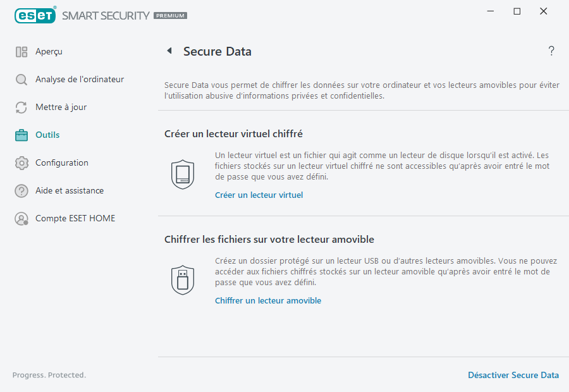Open the Aperçu overview icon

coord(21,51)
